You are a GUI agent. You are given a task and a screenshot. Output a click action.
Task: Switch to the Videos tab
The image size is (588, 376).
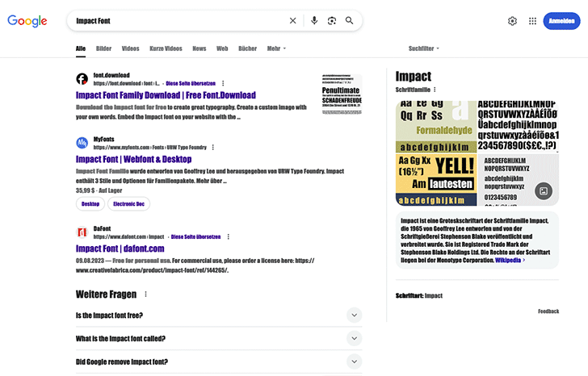(x=131, y=48)
